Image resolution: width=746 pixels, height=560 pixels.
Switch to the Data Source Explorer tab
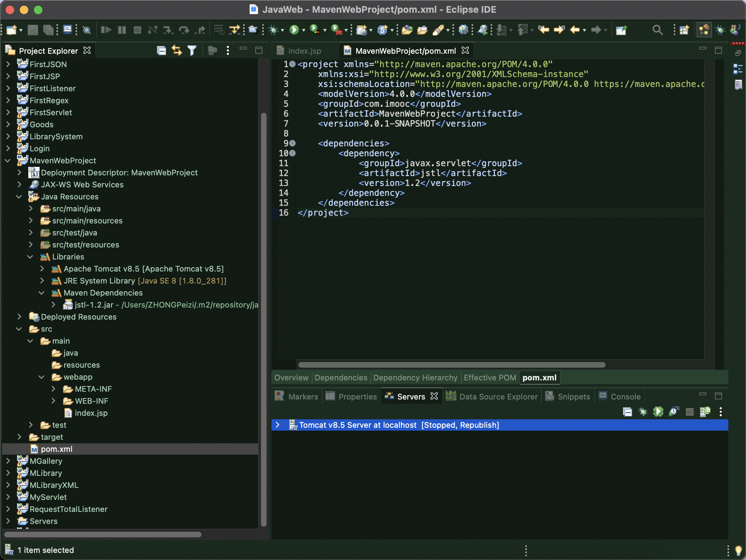click(x=492, y=397)
